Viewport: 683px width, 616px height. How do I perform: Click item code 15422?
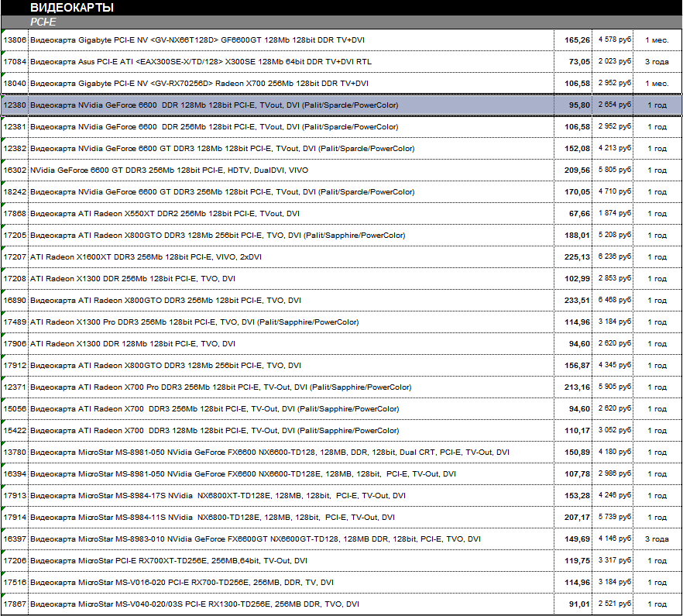tap(15, 431)
